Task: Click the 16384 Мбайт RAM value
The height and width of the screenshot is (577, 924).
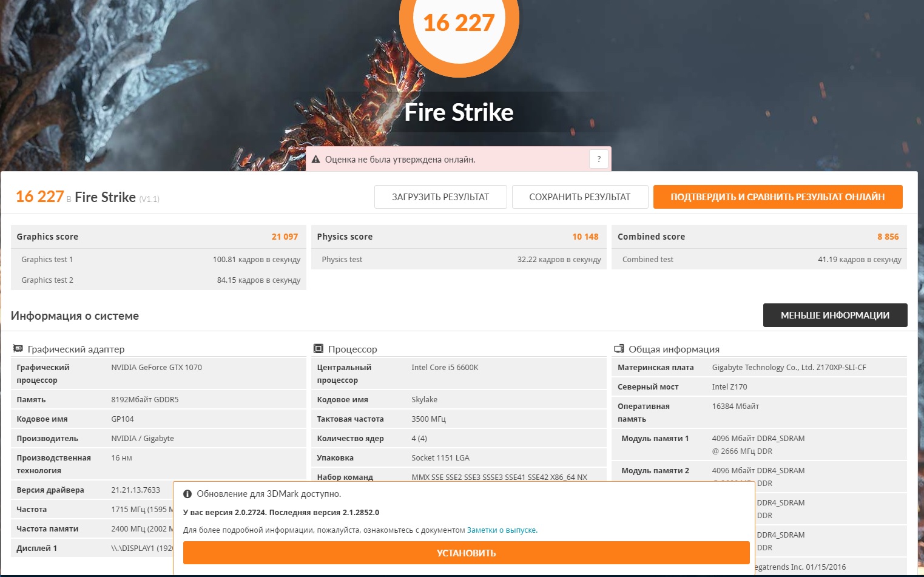Action: pos(736,406)
